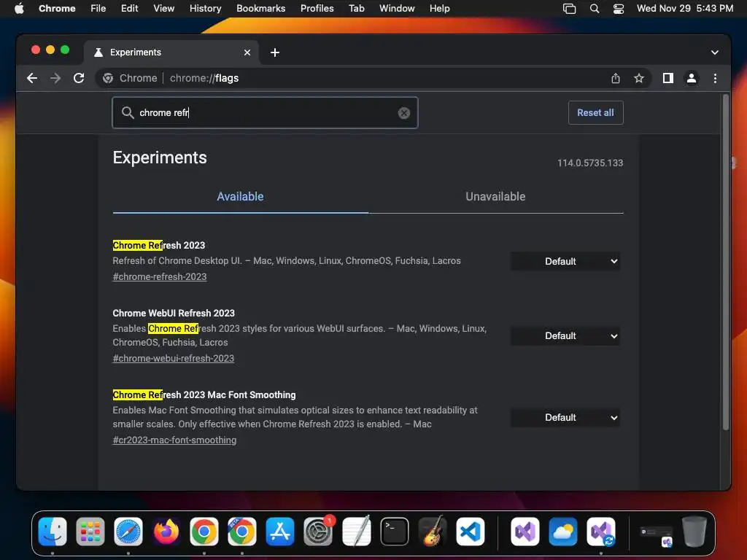This screenshot has width=747, height=560.
Task: Open Chrome Beta from the Dock
Action: (242, 532)
